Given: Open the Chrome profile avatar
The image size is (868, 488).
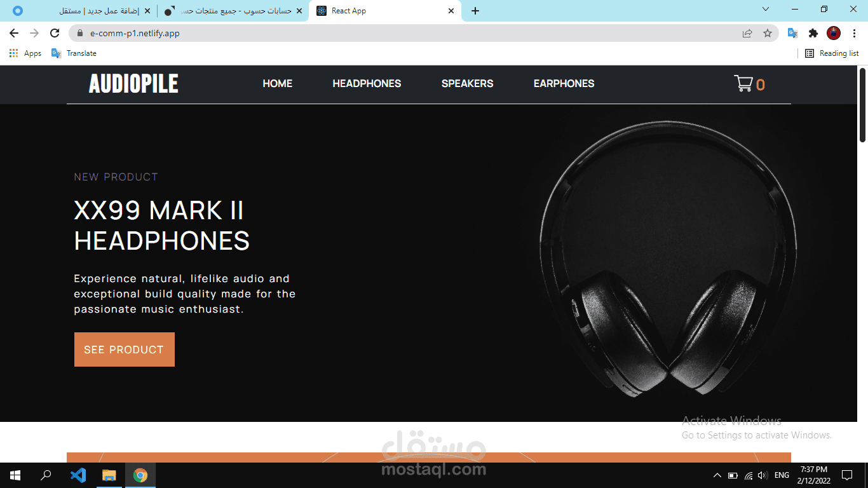Looking at the screenshot, I should click(834, 33).
